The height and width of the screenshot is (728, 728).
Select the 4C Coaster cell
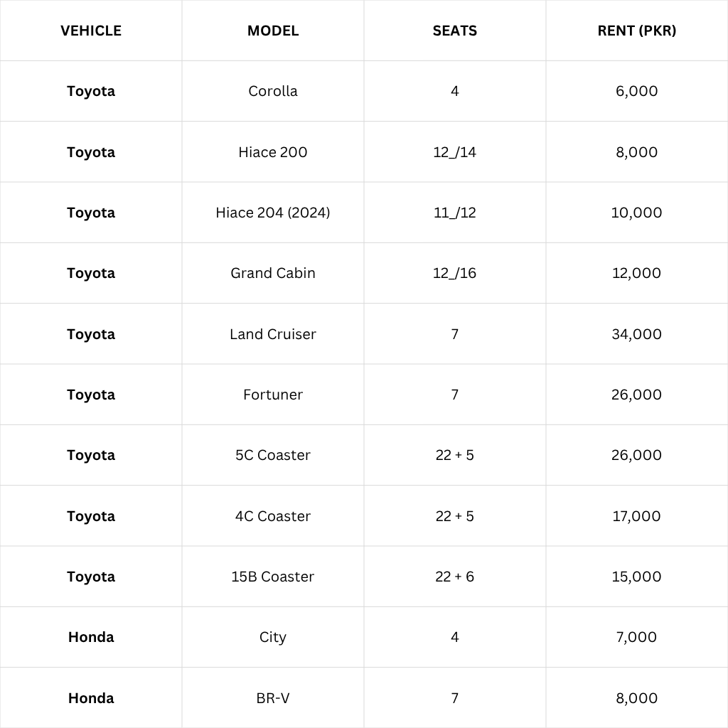click(273, 516)
